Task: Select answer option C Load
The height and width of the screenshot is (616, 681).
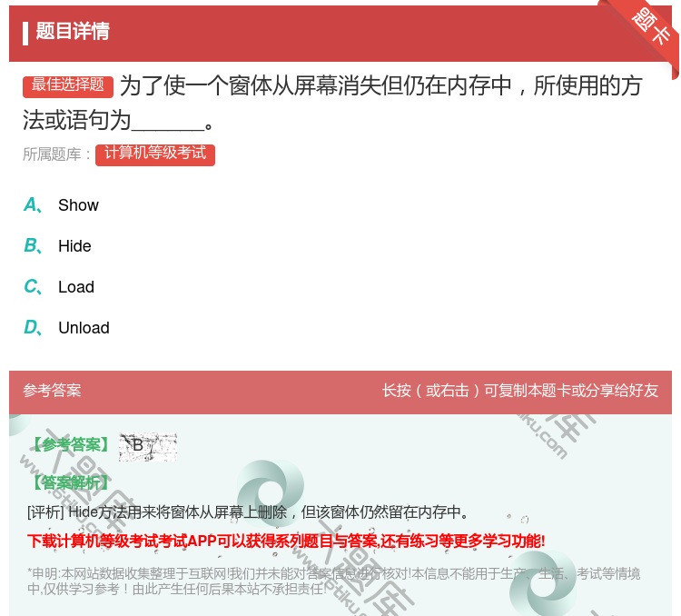Action: coord(59,287)
